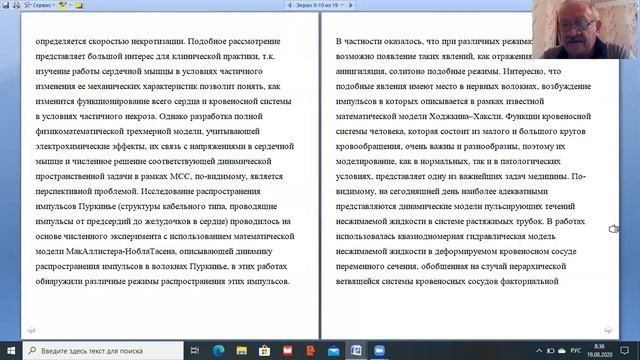
Task: Open the red app icon on taskbar
Action: tap(287, 351)
